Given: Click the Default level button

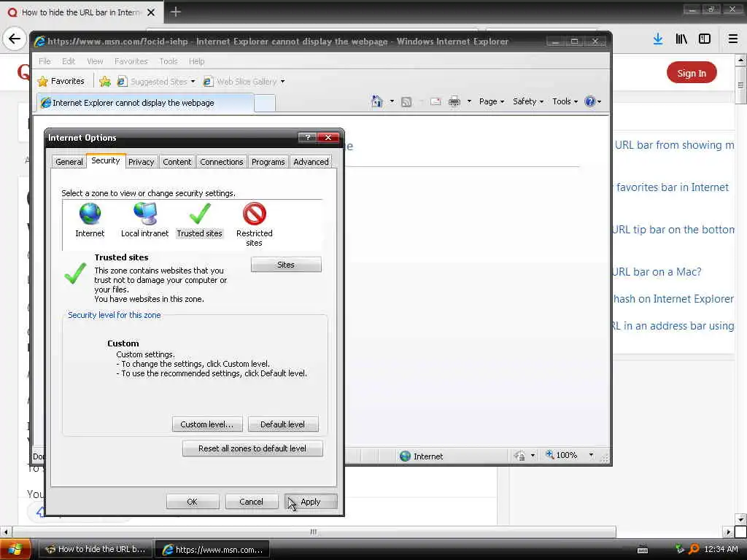Looking at the screenshot, I should tap(283, 424).
